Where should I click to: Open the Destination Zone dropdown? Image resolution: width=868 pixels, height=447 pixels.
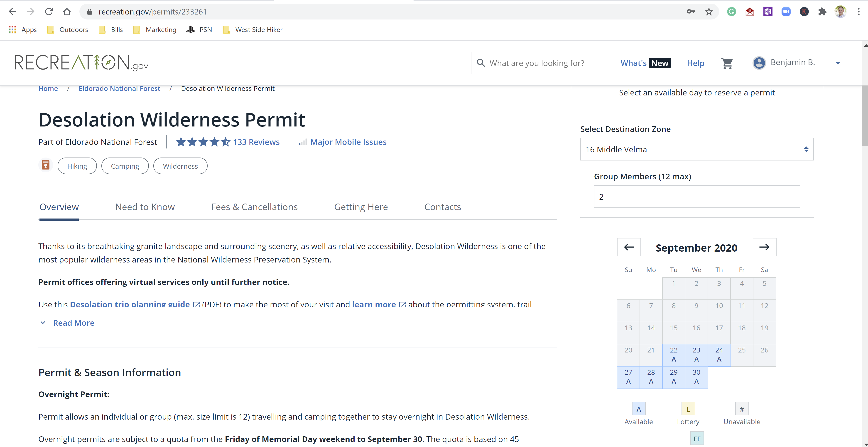(696, 149)
